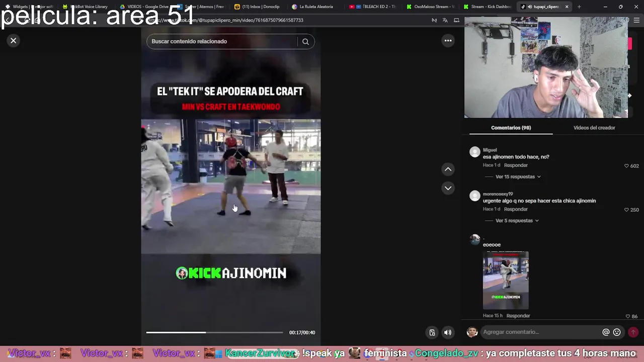This screenshot has width=644, height=362.
Task: Open a new browser tab with plus
Action: [x=579, y=7]
